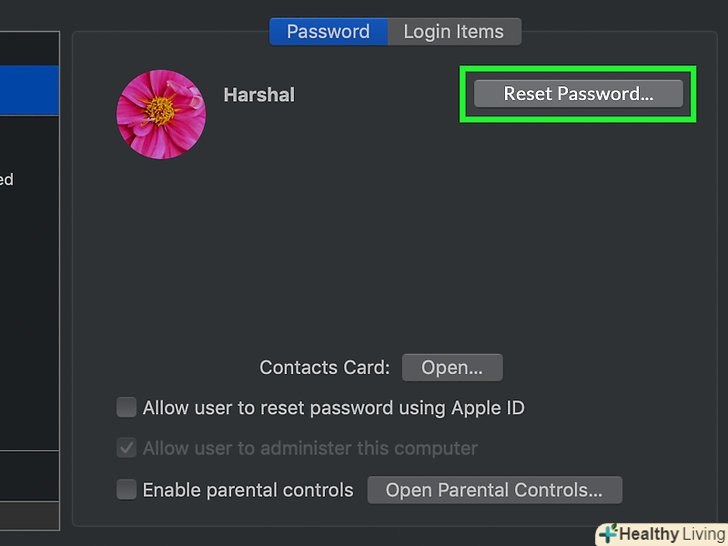Viewport: 728px width, 546px height.
Task: Select the highlighted blue user row in sidebar
Action: tap(30, 88)
